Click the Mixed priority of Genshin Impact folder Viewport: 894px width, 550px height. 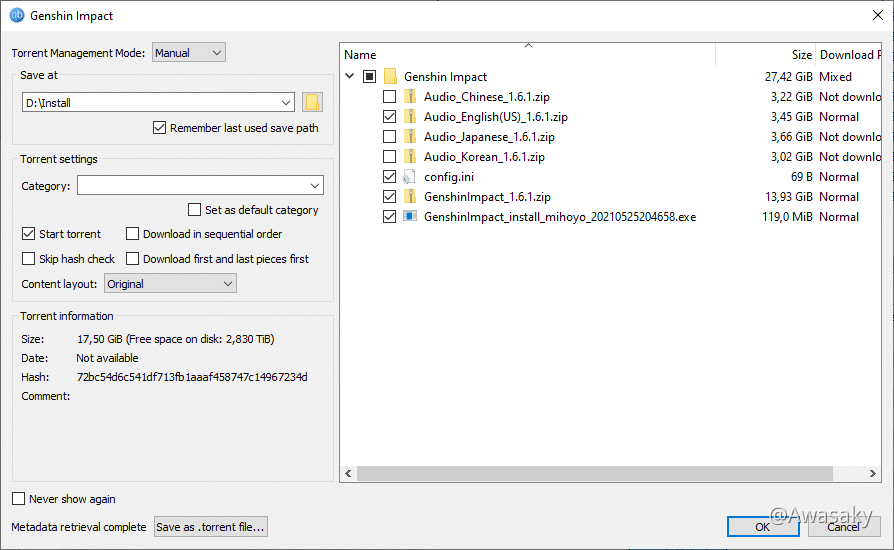pyautogui.click(x=835, y=76)
